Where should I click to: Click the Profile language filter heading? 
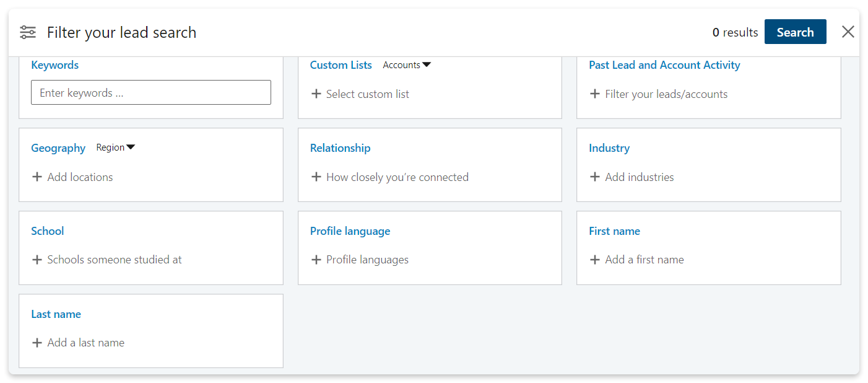point(350,231)
